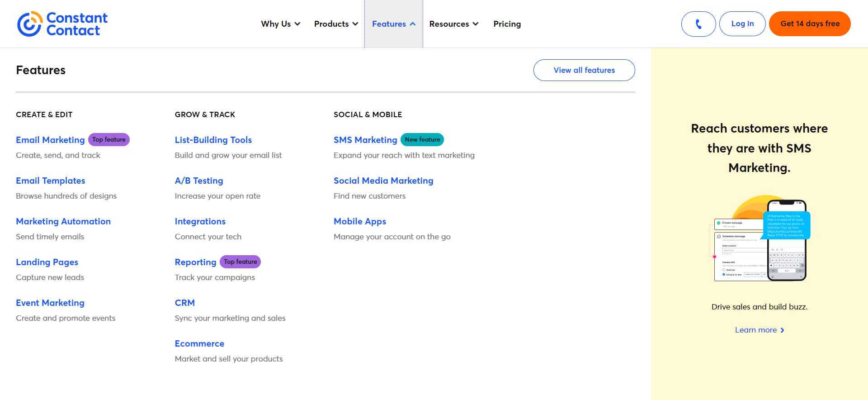Click the View all features button
The width and height of the screenshot is (868, 400).
(584, 70)
